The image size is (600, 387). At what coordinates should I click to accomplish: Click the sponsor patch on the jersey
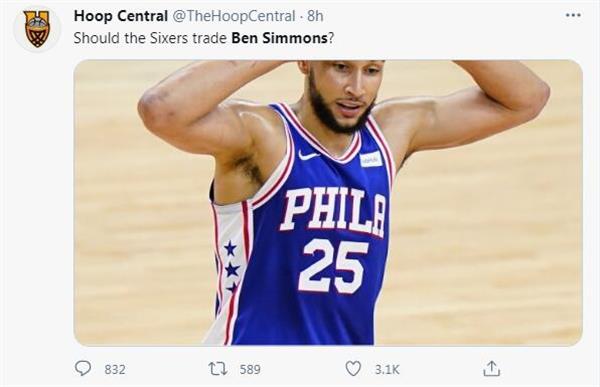click(371, 159)
